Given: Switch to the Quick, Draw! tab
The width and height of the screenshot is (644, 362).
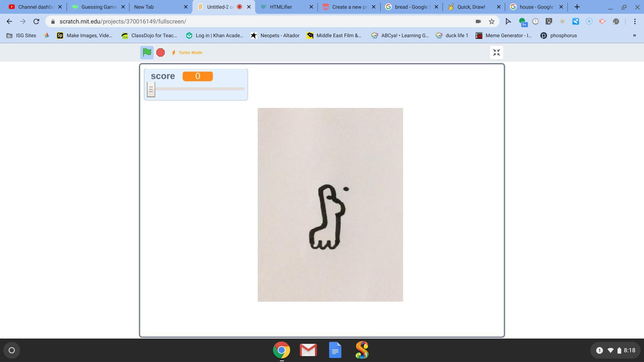Looking at the screenshot, I should point(474,7).
